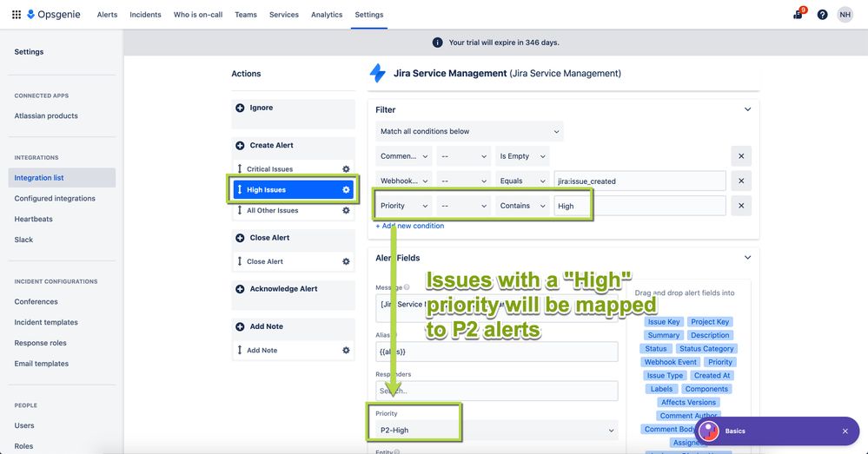This screenshot has height=454, width=868.
Task: Add a new Acknowledge Alert action plus icon
Action: pyautogui.click(x=240, y=289)
